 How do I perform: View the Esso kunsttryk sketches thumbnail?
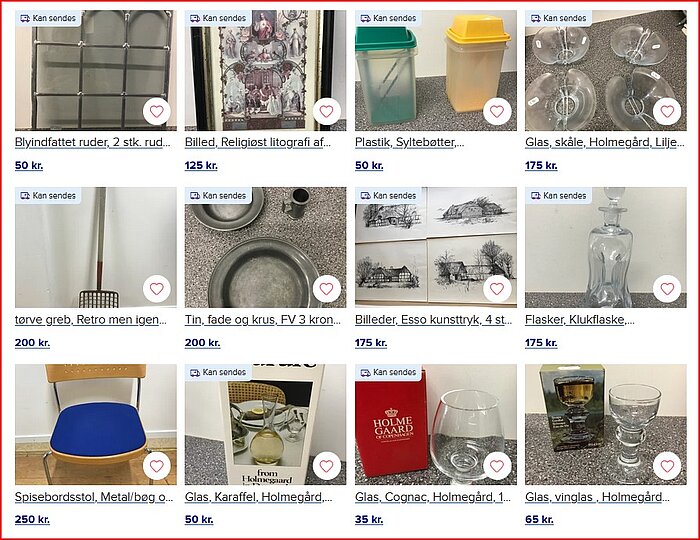pyautogui.click(x=436, y=247)
